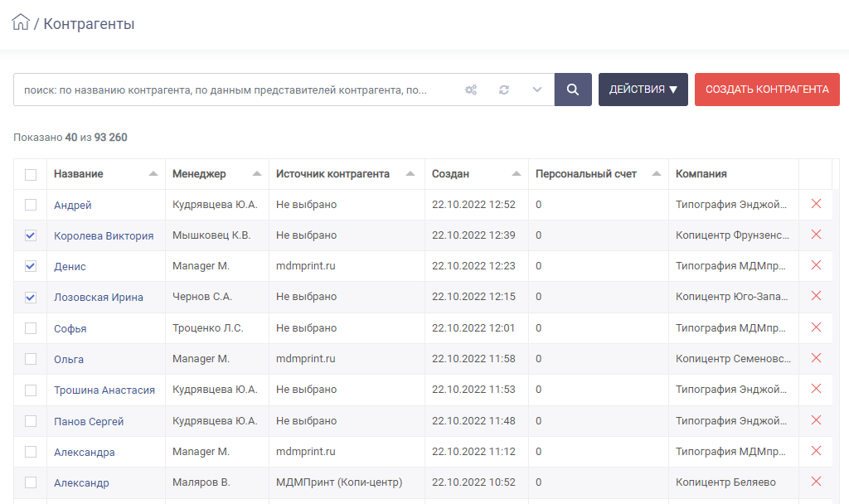Remove the Александр row via red cross
849x504 pixels.
click(816, 482)
